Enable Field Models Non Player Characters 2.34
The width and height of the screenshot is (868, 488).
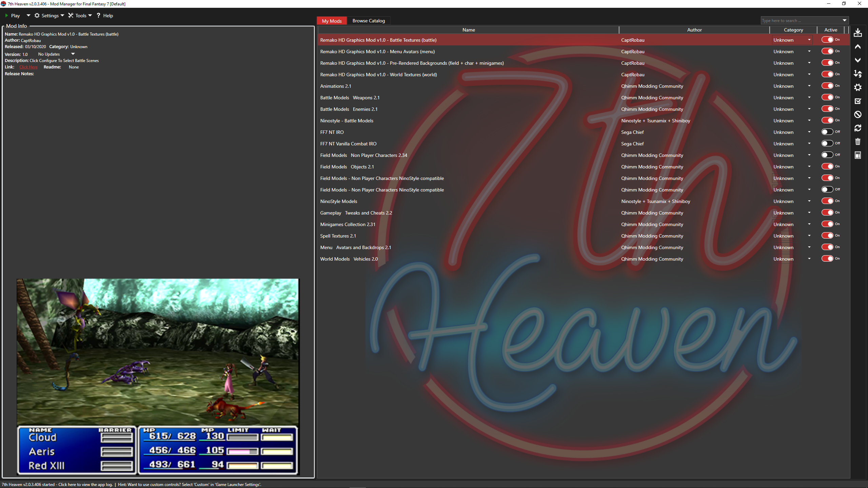[x=827, y=155]
